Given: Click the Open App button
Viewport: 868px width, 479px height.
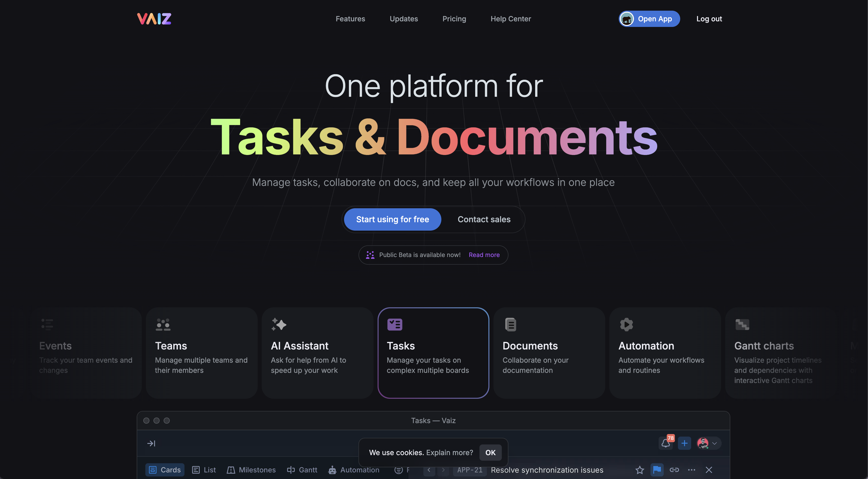Looking at the screenshot, I should (x=649, y=19).
